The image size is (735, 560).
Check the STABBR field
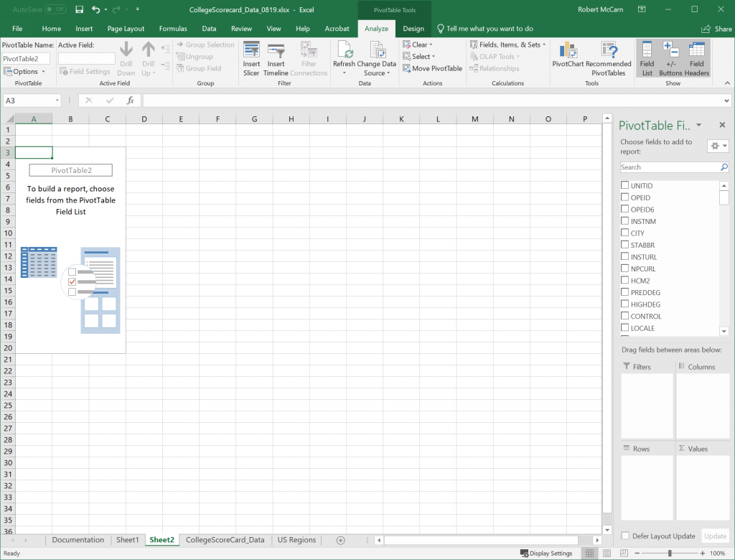(x=625, y=244)
